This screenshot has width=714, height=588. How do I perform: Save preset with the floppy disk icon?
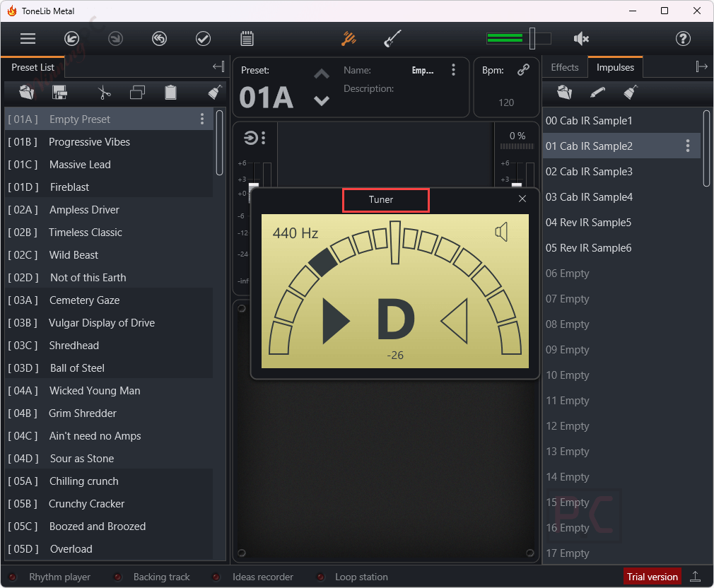[59, 93]
